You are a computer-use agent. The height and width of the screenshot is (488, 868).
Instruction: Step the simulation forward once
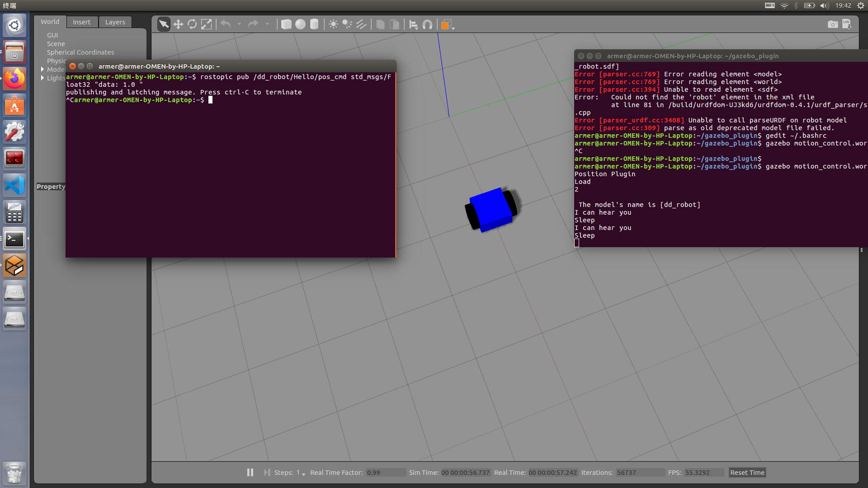pos(267,472)
